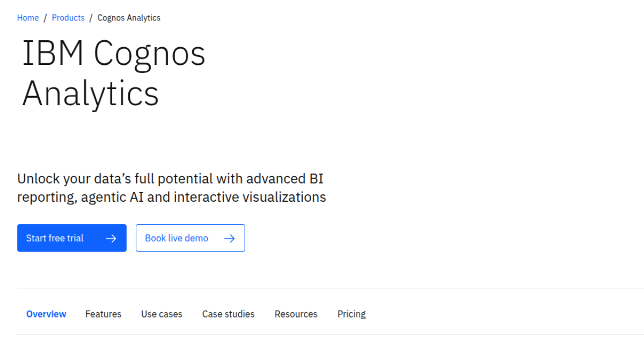Click the "Unlock your data's full potential" tagline
644x338 pixels.
172,188
